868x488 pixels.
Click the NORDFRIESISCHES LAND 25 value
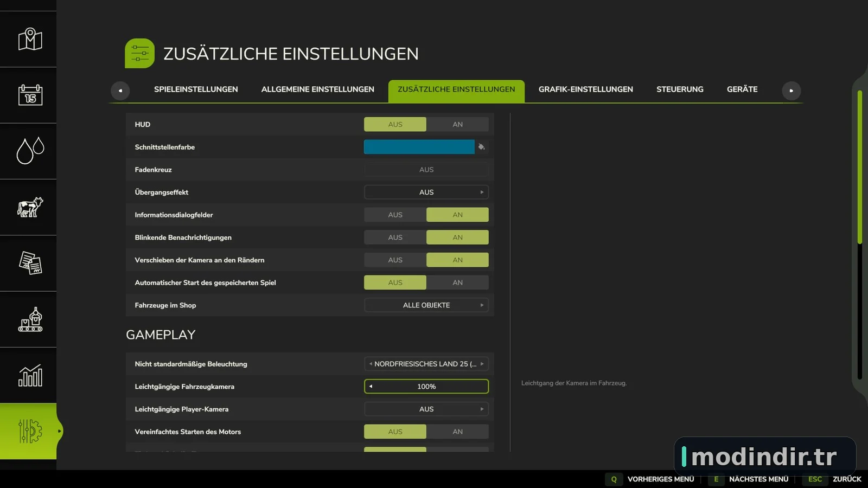point(425,364)
